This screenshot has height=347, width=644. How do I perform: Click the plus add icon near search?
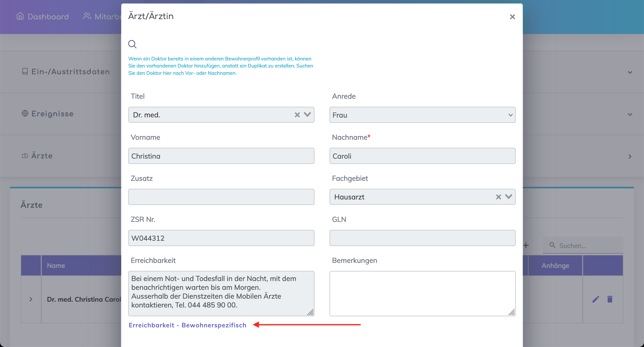[526, 245]
